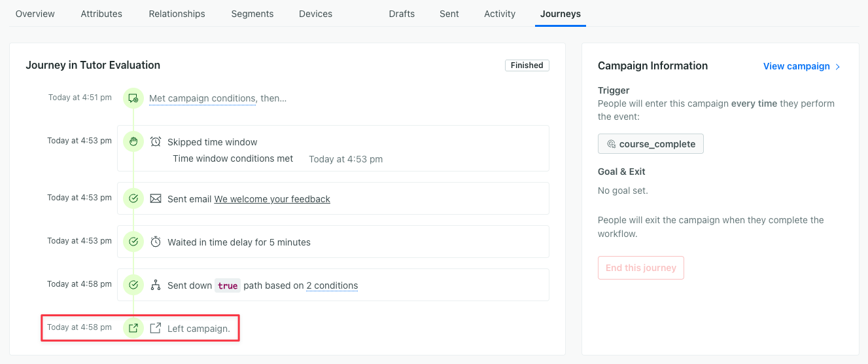Open the We welcome your feedback email link

point(272,199)
